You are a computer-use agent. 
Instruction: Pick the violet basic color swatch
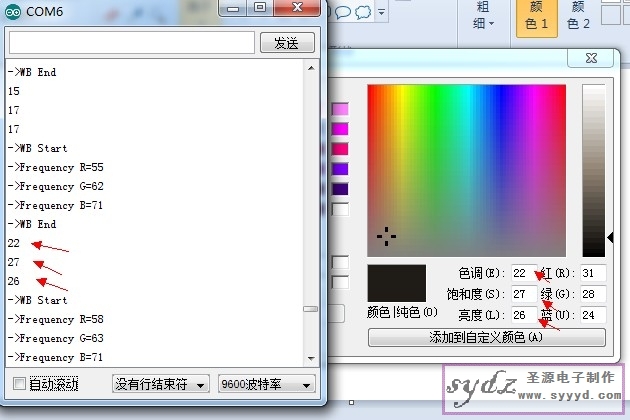[x=340, y=169]
